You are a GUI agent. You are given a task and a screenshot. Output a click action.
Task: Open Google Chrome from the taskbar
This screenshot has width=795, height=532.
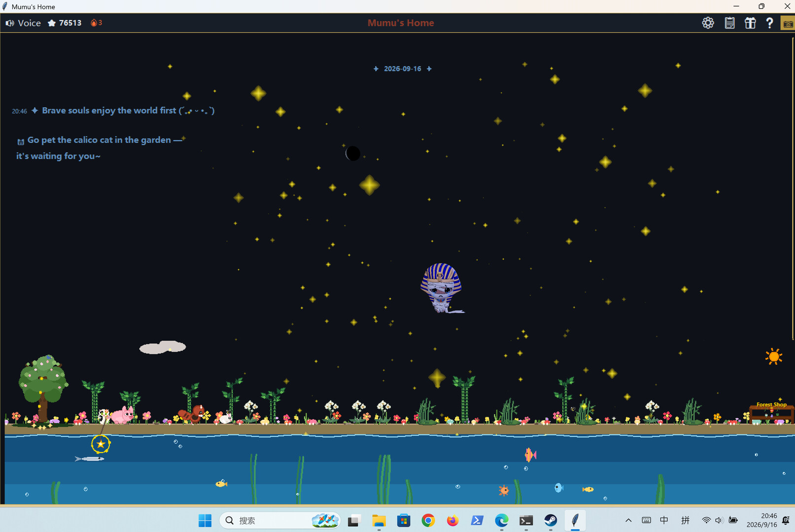428,520
